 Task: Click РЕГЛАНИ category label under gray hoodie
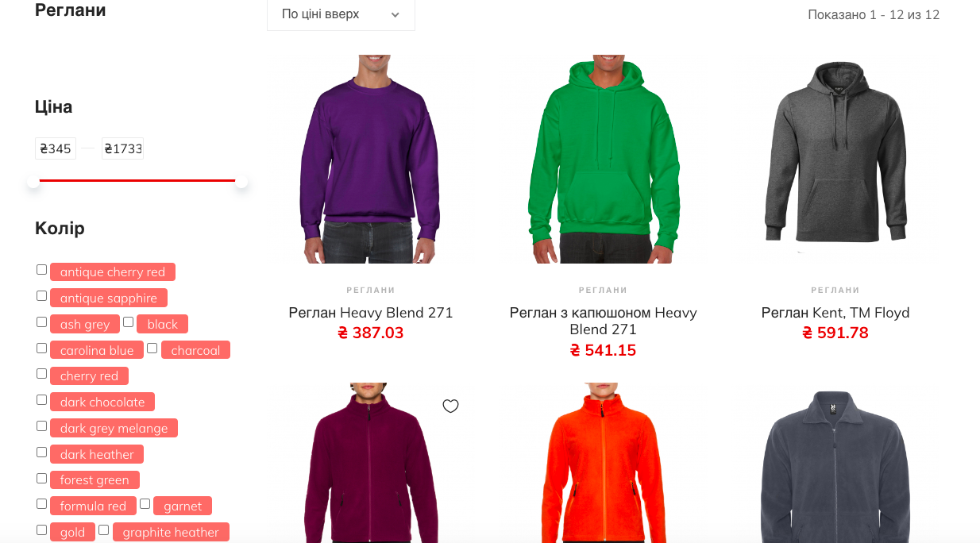coord(835,290)
